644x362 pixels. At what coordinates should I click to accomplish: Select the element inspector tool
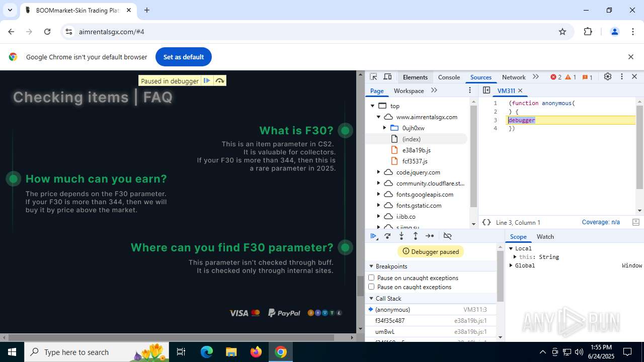(373, 77)
